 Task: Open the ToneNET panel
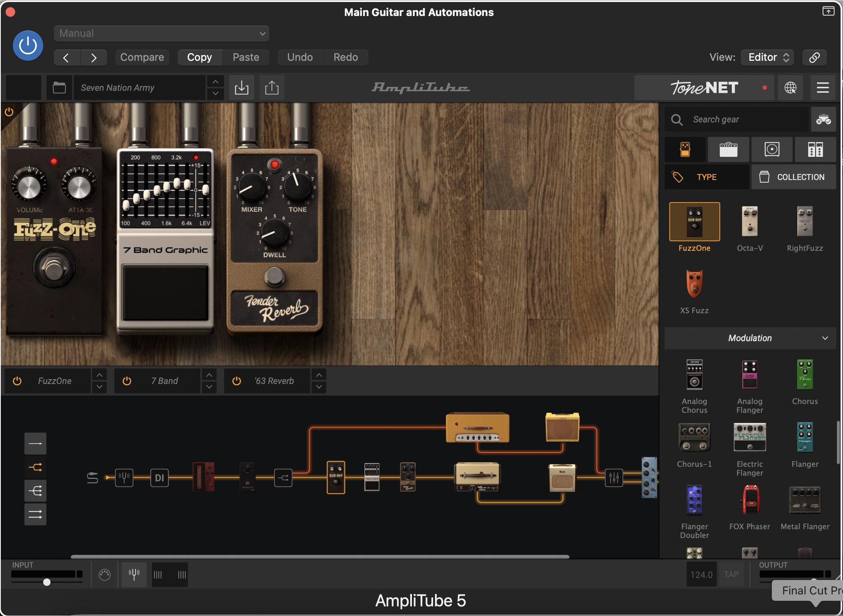(x=705, y=88)
